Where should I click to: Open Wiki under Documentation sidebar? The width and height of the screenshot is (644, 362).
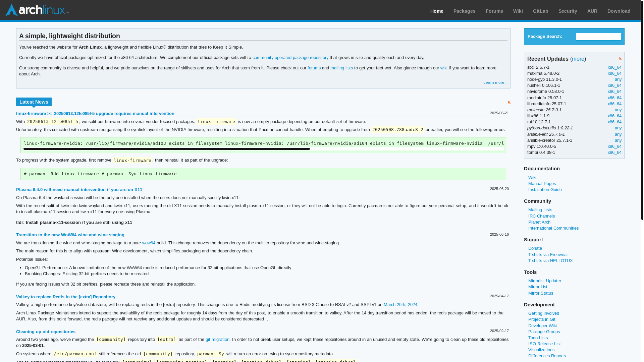pyautogui.click(x=532, y=178)
